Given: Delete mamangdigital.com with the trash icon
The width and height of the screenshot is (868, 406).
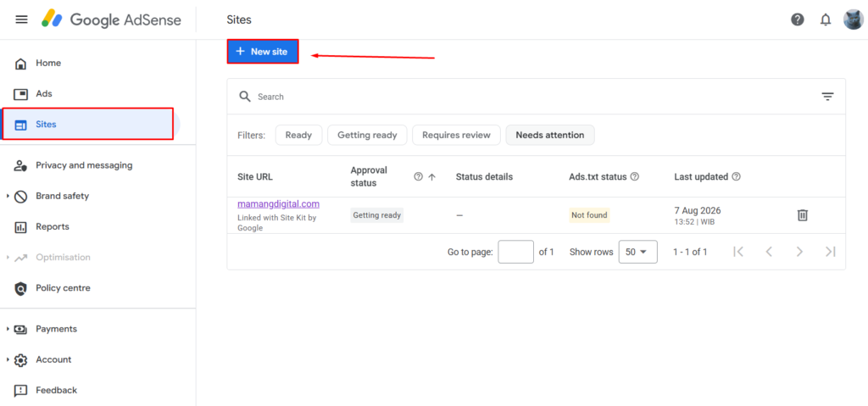Looking at the screenshot, I should point(802,215).
